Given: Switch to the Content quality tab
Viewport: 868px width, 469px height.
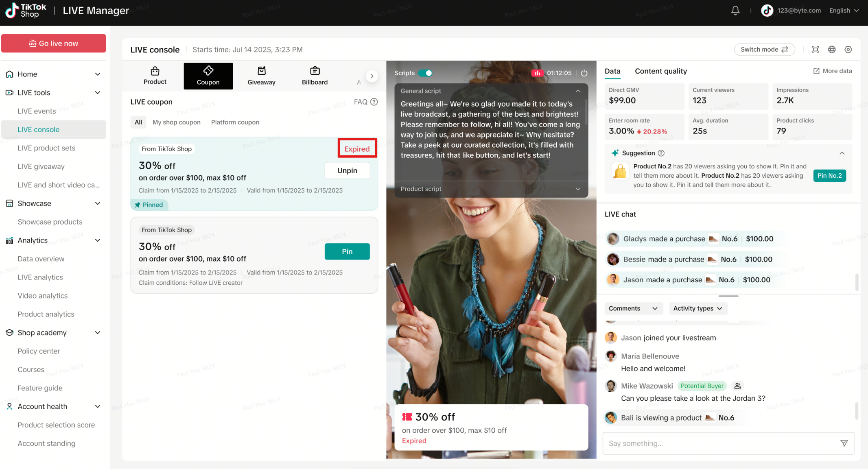Looking at the screenshot, I should pos(660,71).
